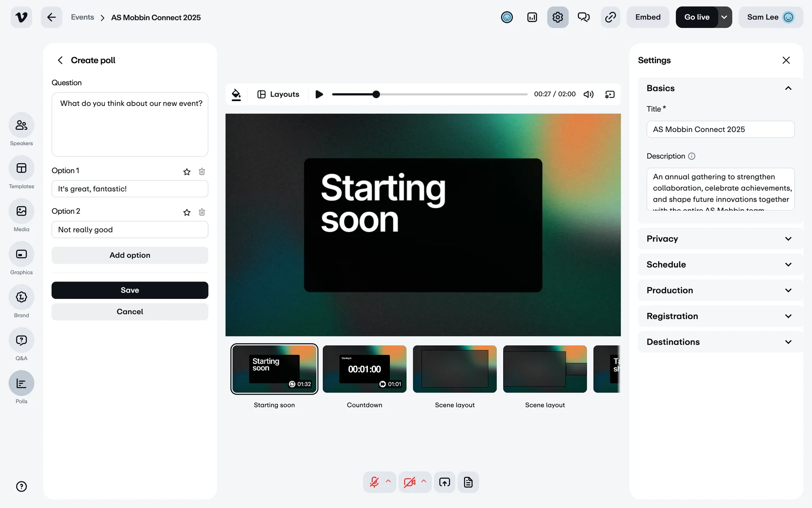Viewport: 812px width, 508px height.
Task: Mark Option 2 as correct with star
Action: click(x=187, y=212)
